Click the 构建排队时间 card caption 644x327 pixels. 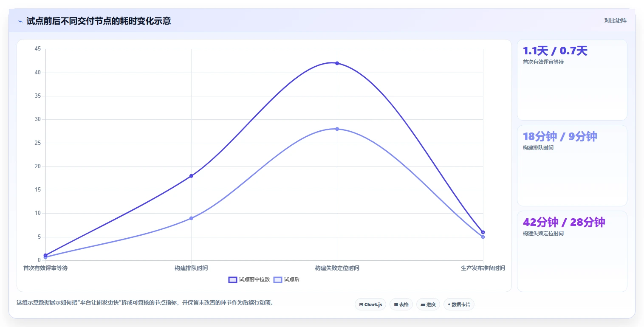point(538,148)
